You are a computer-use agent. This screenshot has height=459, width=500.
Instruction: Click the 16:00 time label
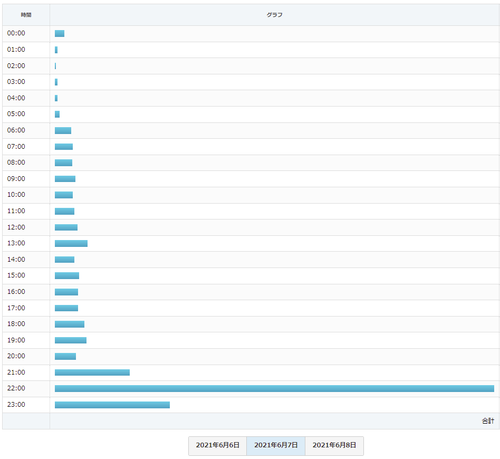pyautogui.click(x=16, y=292)
